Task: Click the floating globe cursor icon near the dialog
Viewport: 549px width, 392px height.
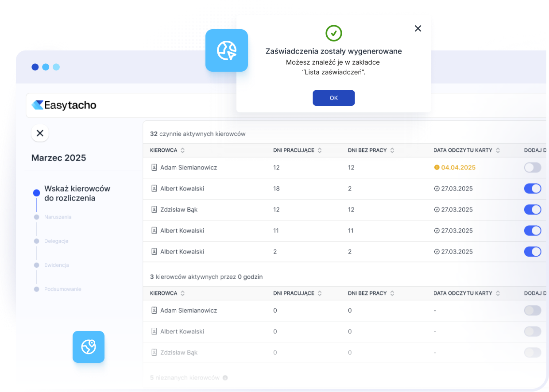Action: [x=227, y=50]
